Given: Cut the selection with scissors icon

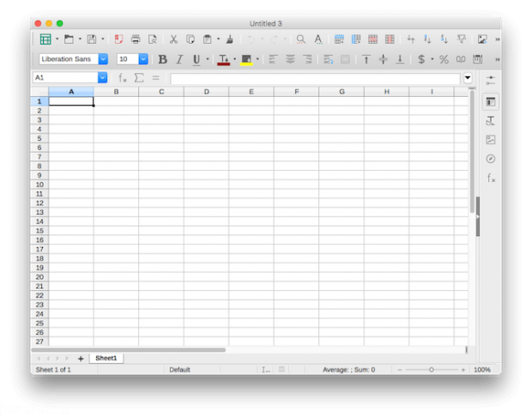Looking at the screenshot, I should point(173,39).
